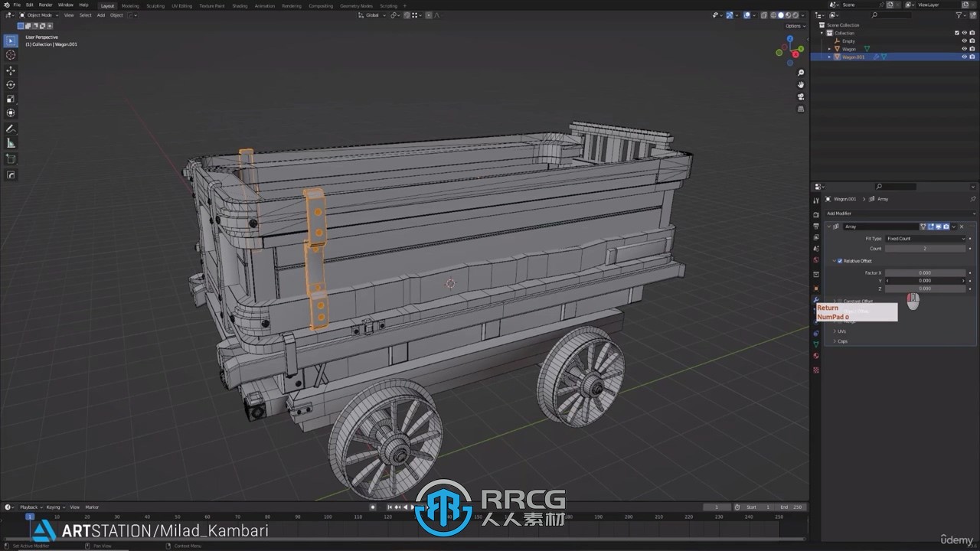Open Texture properties checker tab
The image size is (980, 551).
pyautogui.click(x=816, y=370)
